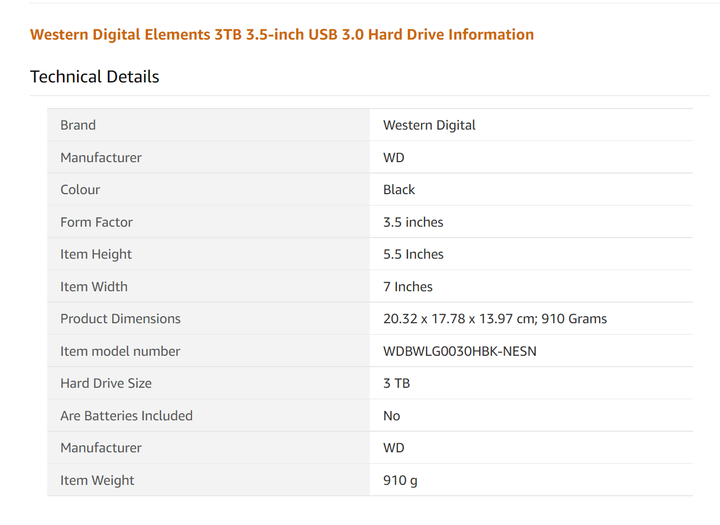Select the Technical Details heading

click(95, 77)
